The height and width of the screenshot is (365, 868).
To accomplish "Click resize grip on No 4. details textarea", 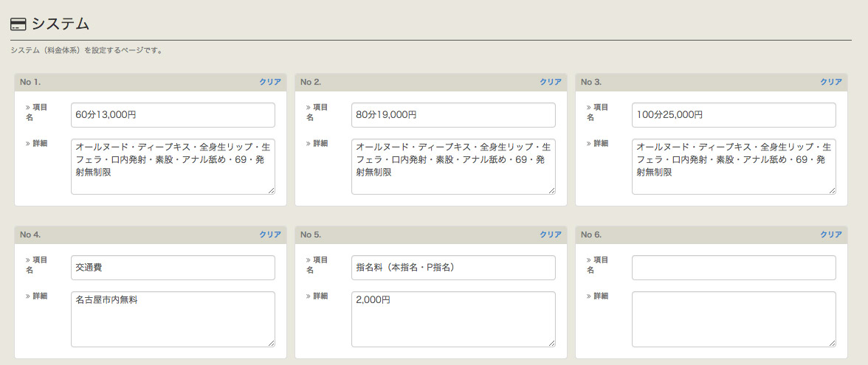I will point(271,343).
